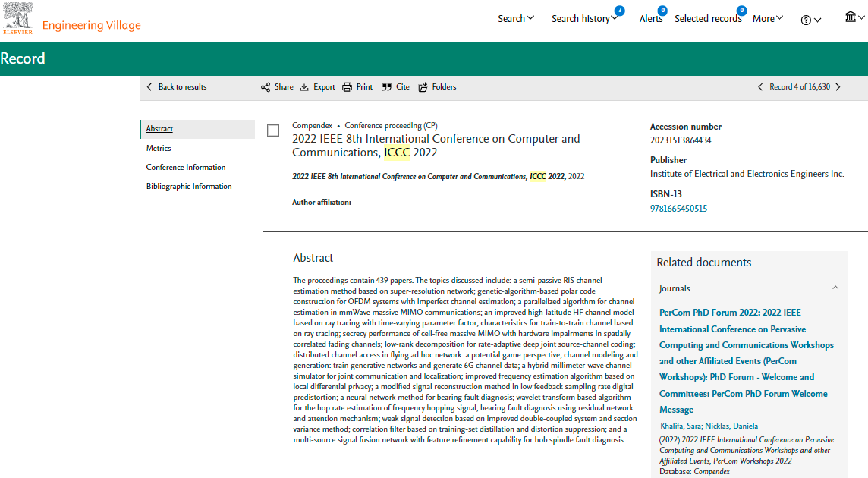Image resolution: width=868 pixels, height=478 pixels.
Task: Expand the Search dropdown menu
Action: click(x=516, y=19)
